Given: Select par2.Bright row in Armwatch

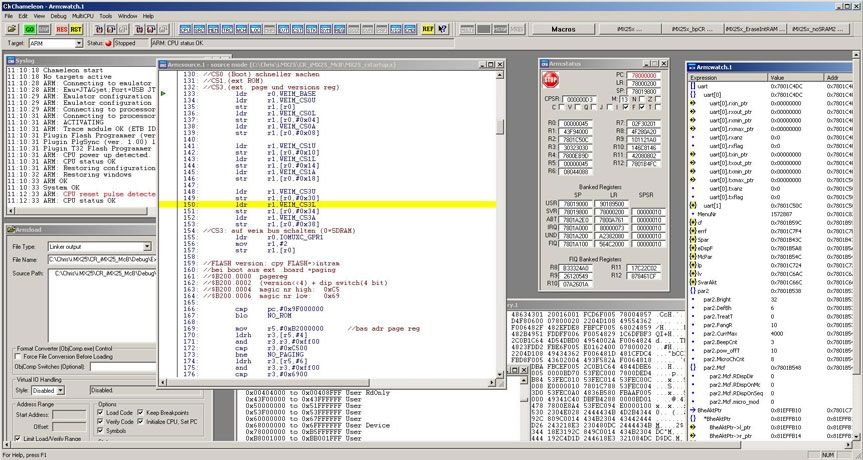Looking at the screenshot, I should point(771,299).
